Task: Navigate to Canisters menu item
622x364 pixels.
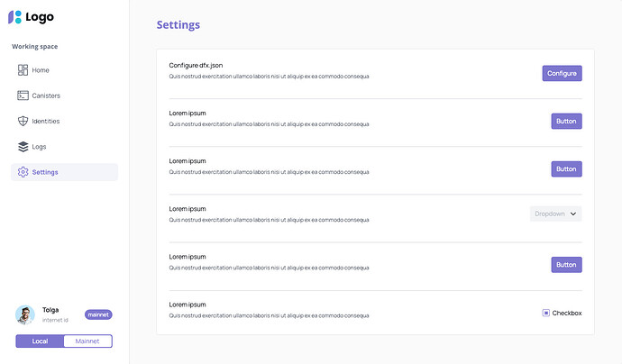Action: tap(46, 96)
